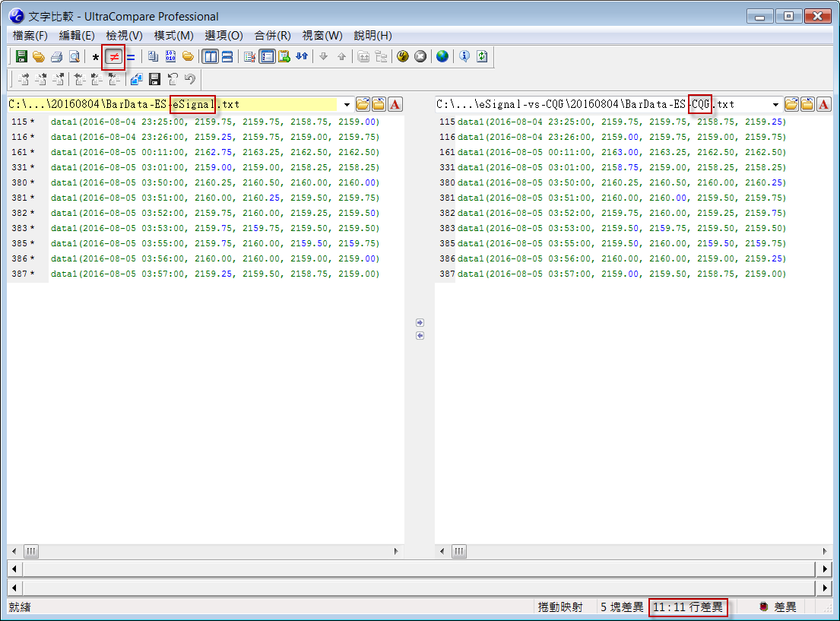Open the 選項(O) menu
This screenshot has height=621, width=840.
[x=224, y=36]
